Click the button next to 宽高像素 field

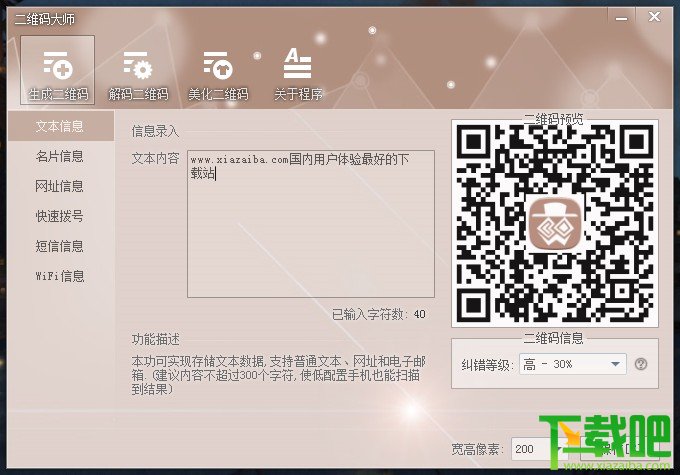(x=619, y=449)
